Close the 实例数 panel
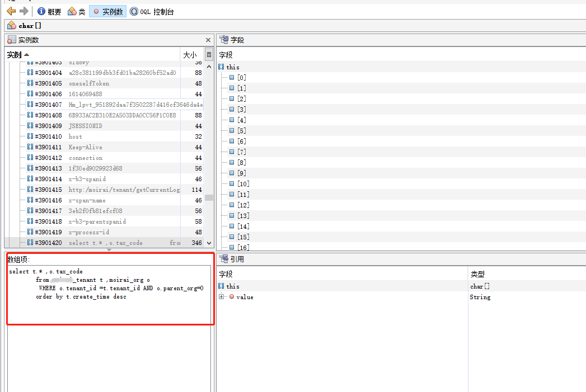The height and width of the screenshot is (392, 586). click(208, 40)
